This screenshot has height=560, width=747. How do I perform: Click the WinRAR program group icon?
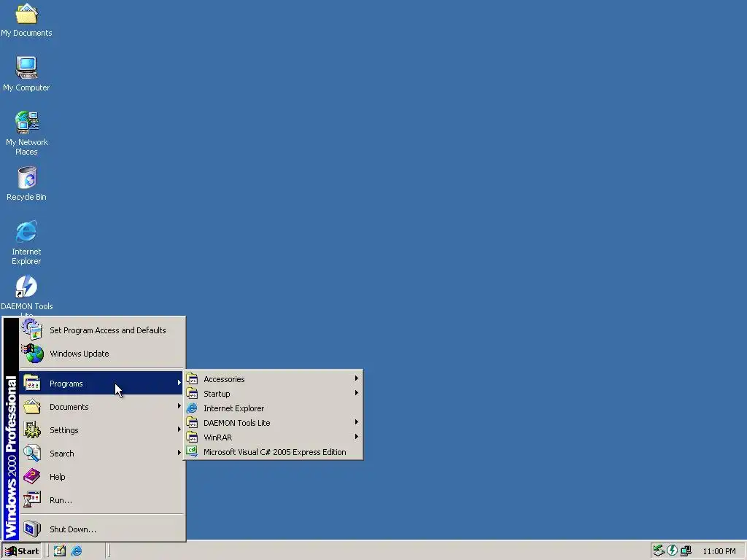[192, 437]
